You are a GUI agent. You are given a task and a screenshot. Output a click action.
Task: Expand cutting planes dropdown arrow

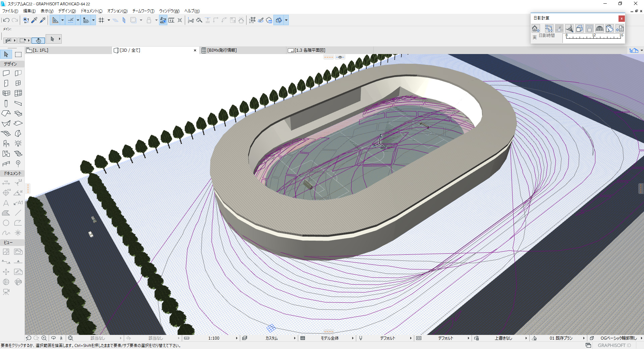click(x=286, y=20)
